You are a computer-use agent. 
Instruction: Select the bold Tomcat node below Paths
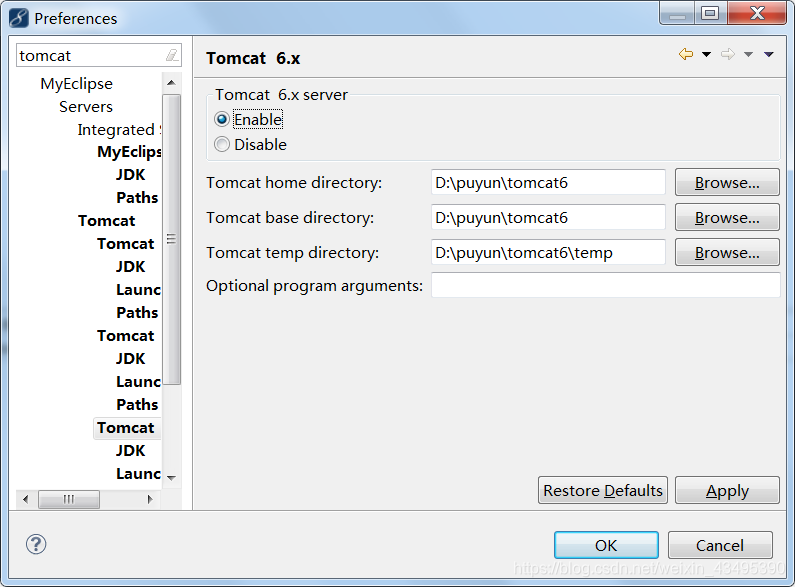pyautogui.click(x=106, y=221)
